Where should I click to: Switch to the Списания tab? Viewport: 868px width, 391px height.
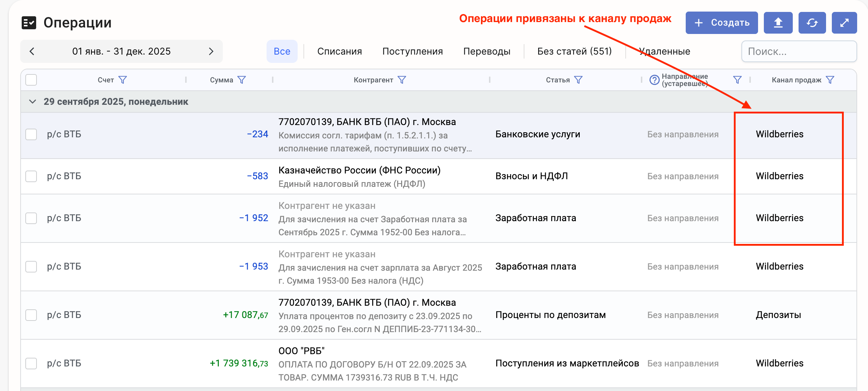[339, 51]
